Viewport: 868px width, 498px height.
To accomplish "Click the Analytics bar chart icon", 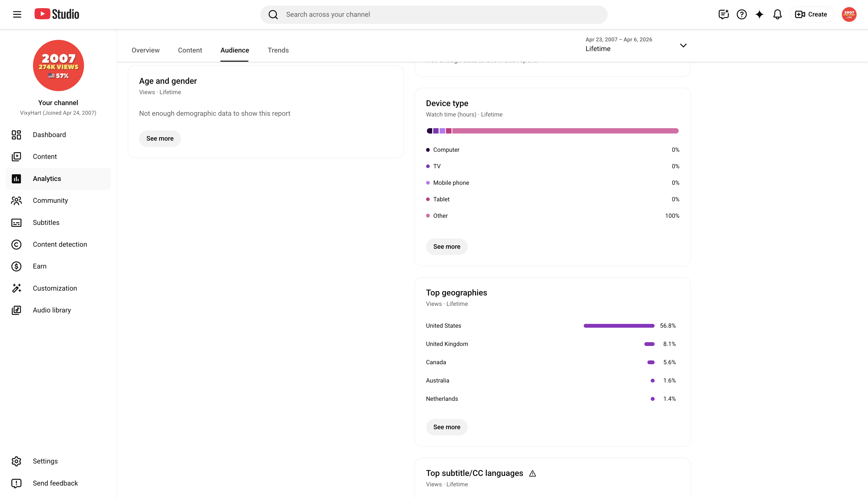I will [x=16, y=178].
